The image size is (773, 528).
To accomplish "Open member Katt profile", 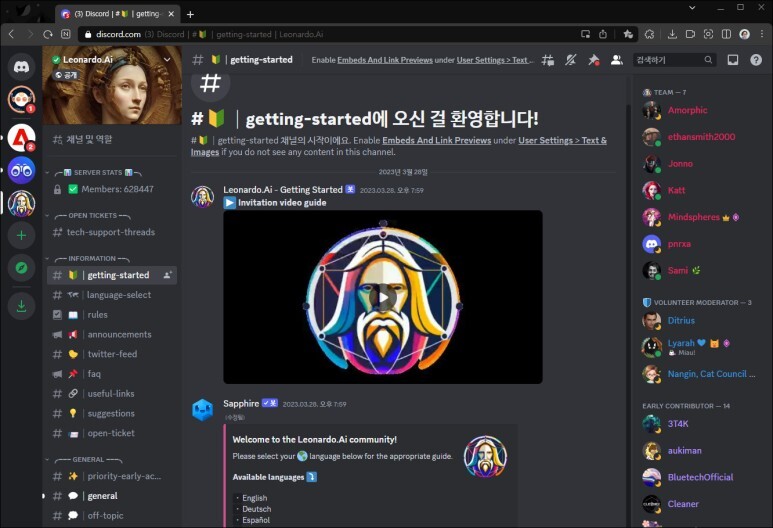I will click(698, 190).
